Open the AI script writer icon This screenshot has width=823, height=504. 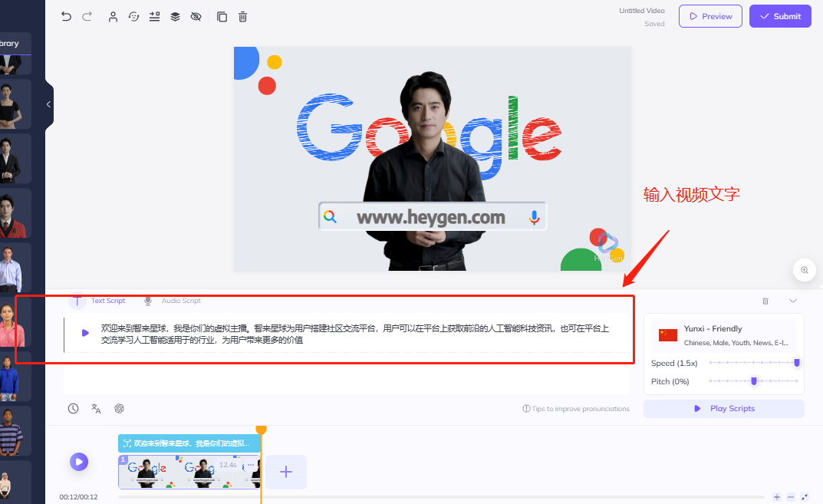(119, 409)
